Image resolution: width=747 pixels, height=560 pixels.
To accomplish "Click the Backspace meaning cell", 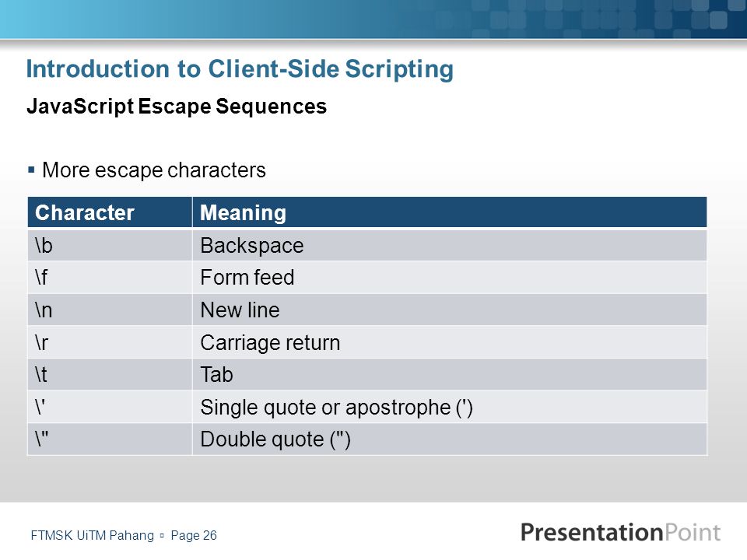I will [450, 245].
